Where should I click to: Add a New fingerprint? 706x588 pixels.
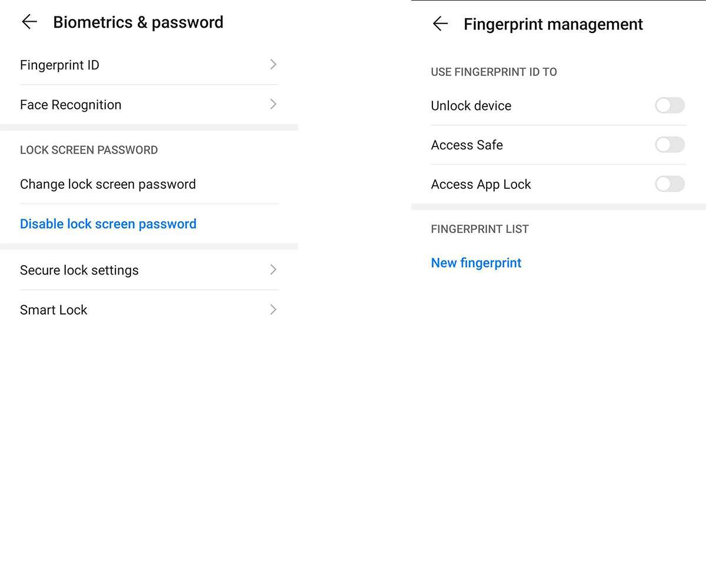[x=476, y=263]
